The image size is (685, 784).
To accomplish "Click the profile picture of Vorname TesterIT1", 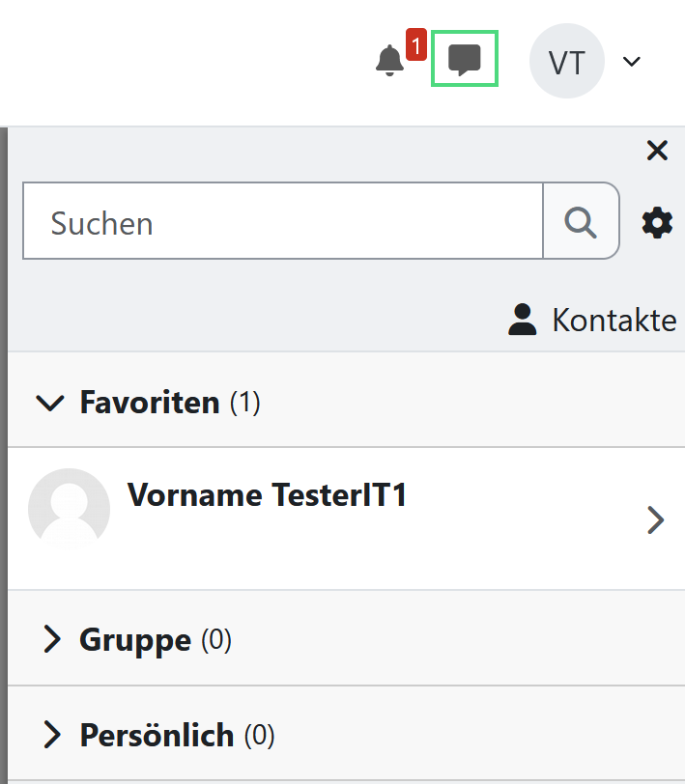I will [69, 509].
